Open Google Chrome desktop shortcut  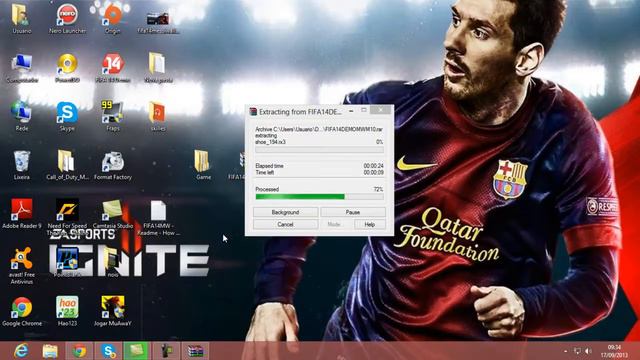[x=21, y=311]
